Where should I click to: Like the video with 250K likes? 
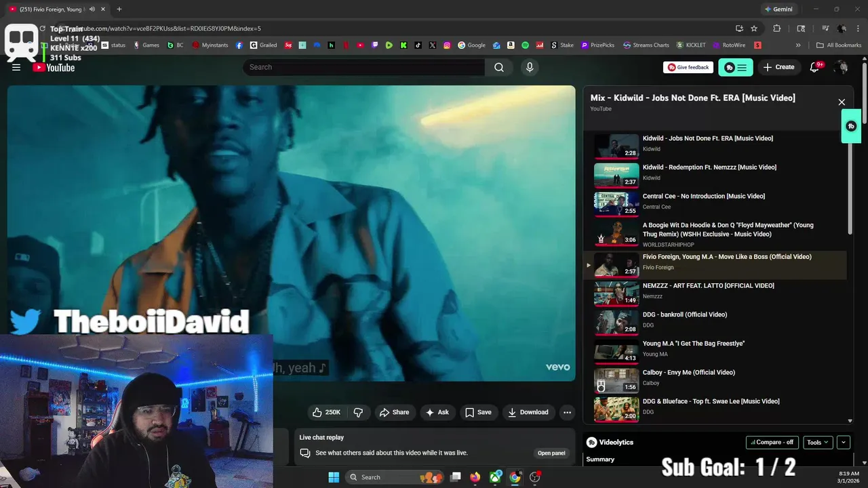click(x=326, y=412)
